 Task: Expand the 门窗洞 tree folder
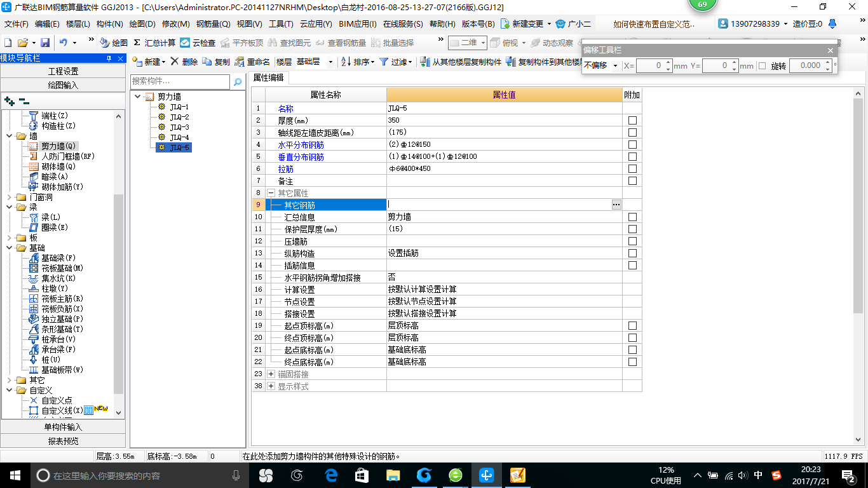tap(9, 197)
